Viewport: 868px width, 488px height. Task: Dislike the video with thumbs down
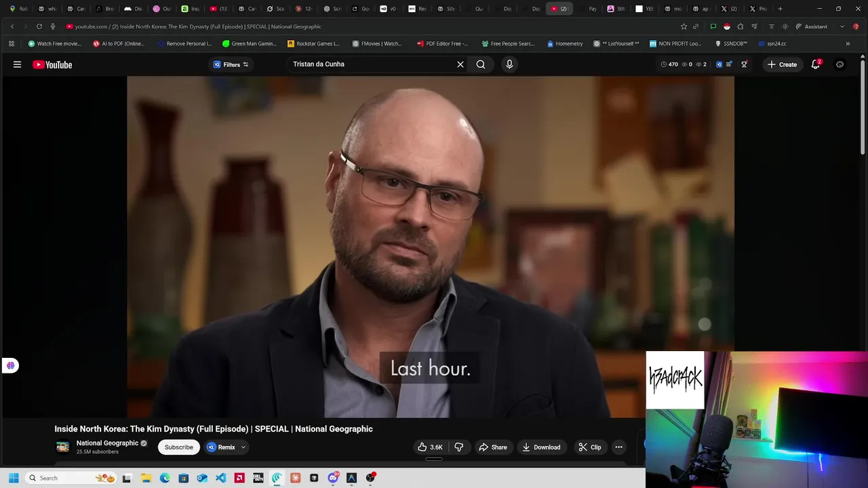click(x=459, y=447)
